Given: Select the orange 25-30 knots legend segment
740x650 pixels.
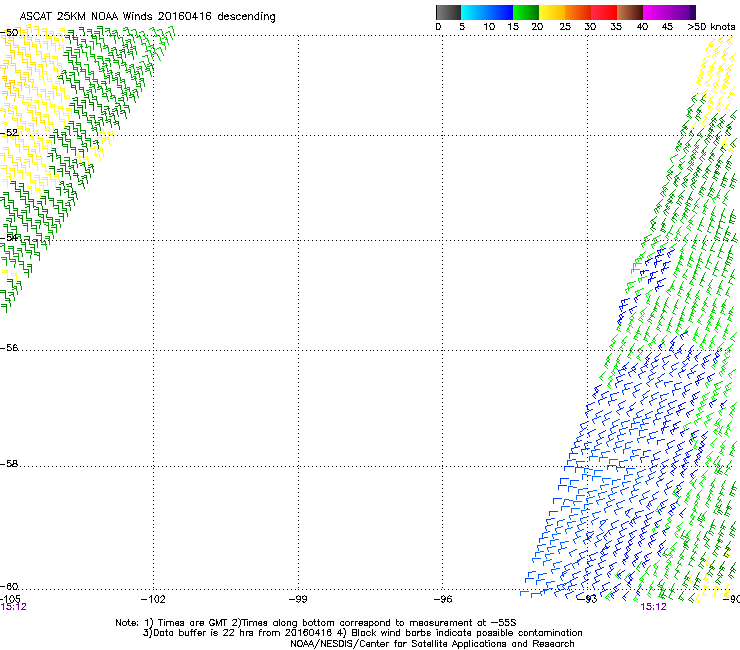Looking at the screenshot, I should (x=578, y=12).
